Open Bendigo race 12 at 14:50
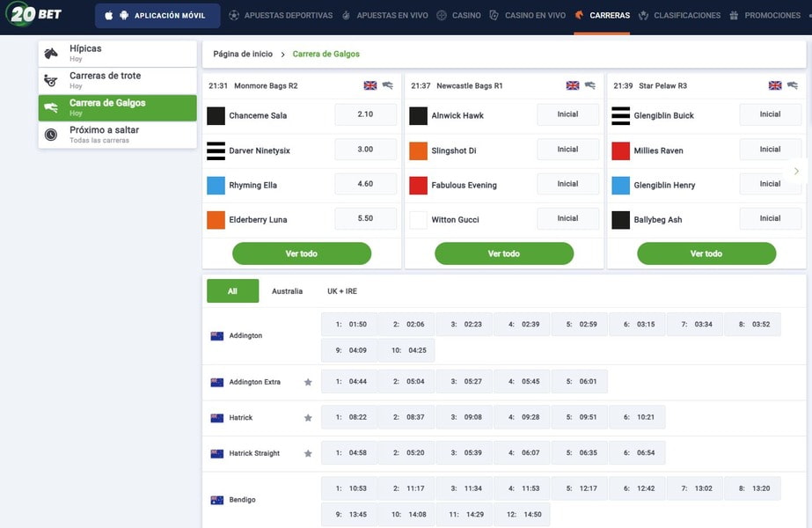This screenshot has height=528, width=812. click(523, 515)
